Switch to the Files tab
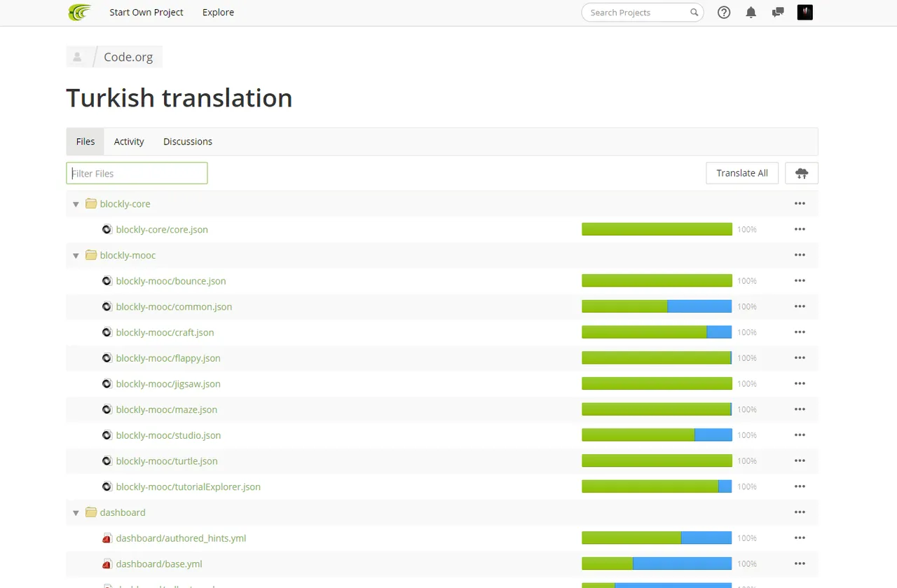This screenshot has height=588, width=897. coord(85,142)
